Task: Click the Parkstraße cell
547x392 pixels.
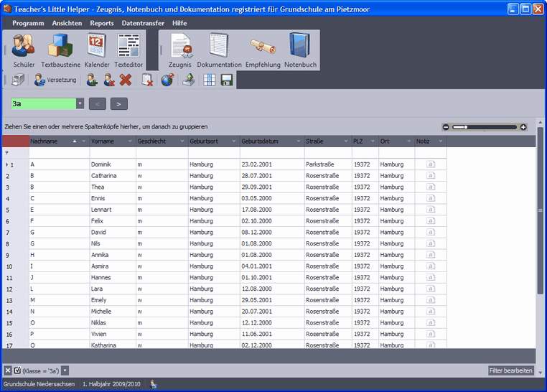Action: click(x=328, y=164)
